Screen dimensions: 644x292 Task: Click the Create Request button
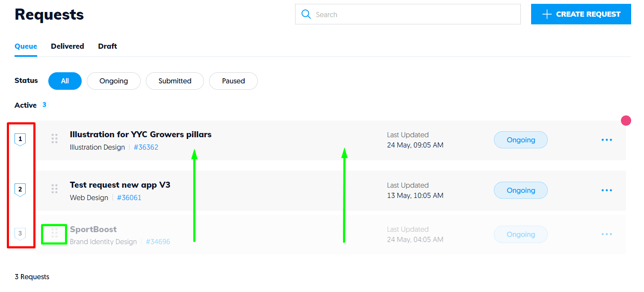(x=581, y=14)
